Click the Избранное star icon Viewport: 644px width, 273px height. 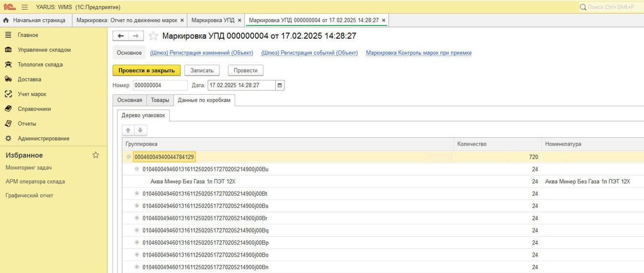click(95, 155)
